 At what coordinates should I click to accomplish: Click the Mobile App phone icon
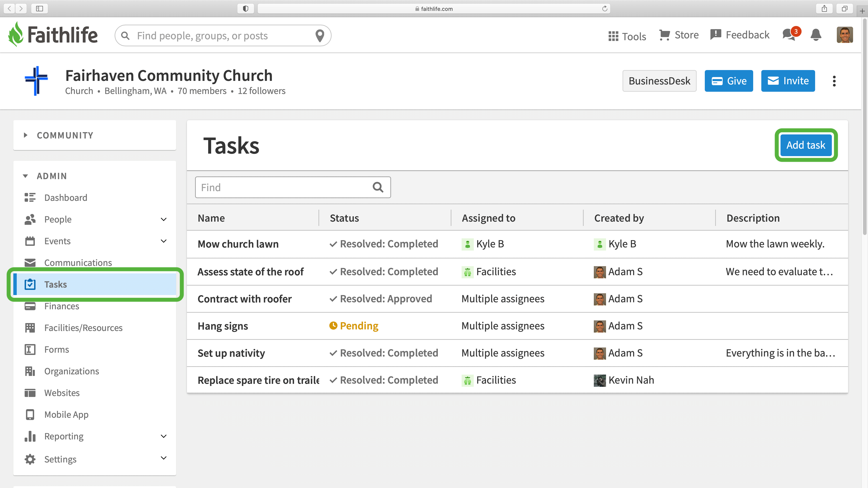click(30, 415)
